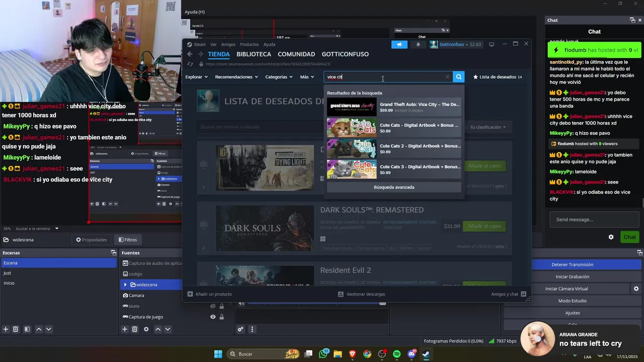Open the Tu clasificación sort dropdown
This screenshot has width=644, height=362.
point(488,127)
